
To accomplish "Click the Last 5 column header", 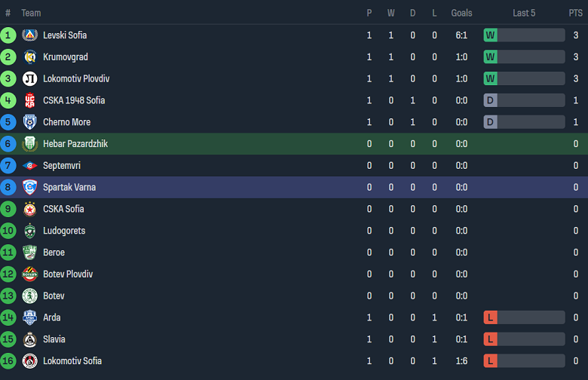I will (524, 13).
